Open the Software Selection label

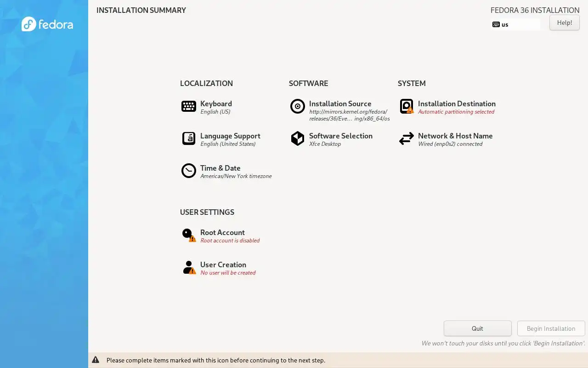341,136
